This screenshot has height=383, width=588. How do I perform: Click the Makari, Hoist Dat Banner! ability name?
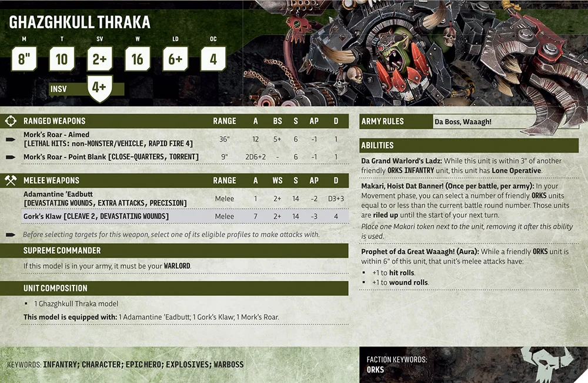[x=402, y=186]
